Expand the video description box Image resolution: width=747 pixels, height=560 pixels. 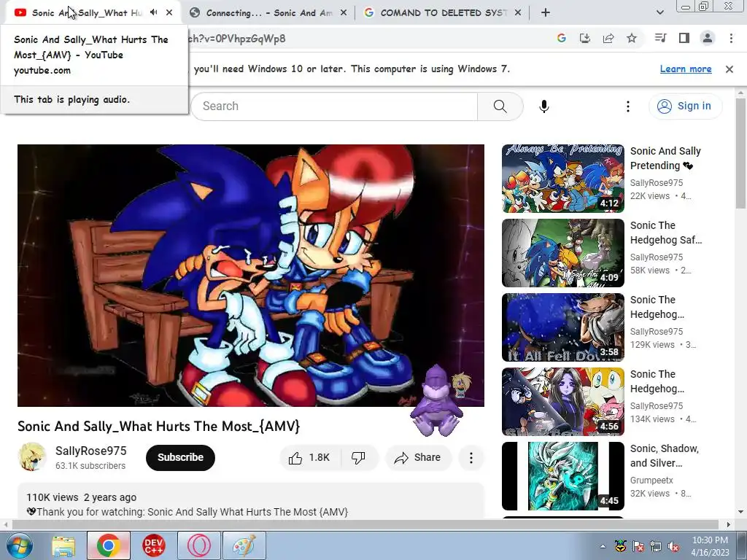coord(251,501)
